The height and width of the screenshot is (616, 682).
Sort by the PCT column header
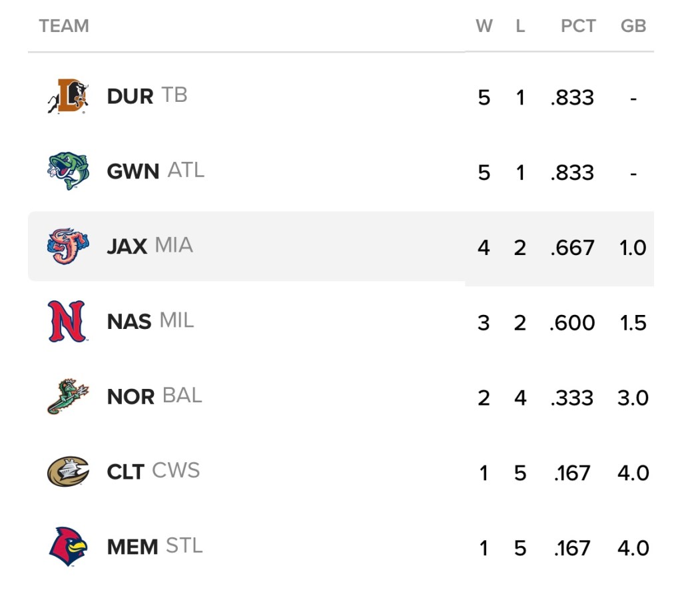pyautogui.click(x=578, y=26)
